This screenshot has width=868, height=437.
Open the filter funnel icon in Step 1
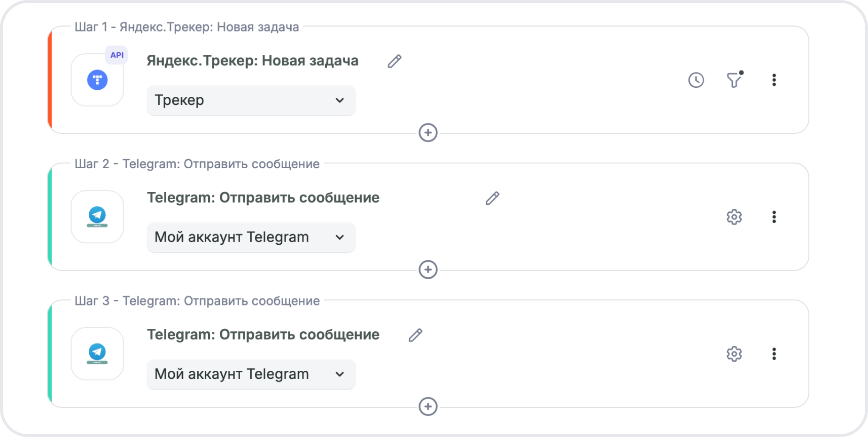735,79
